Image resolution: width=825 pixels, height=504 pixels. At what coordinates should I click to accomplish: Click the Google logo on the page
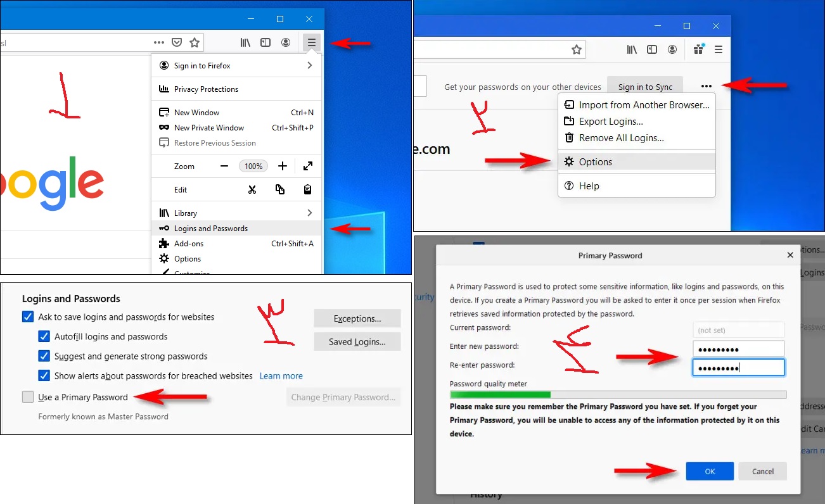(52, 182)
